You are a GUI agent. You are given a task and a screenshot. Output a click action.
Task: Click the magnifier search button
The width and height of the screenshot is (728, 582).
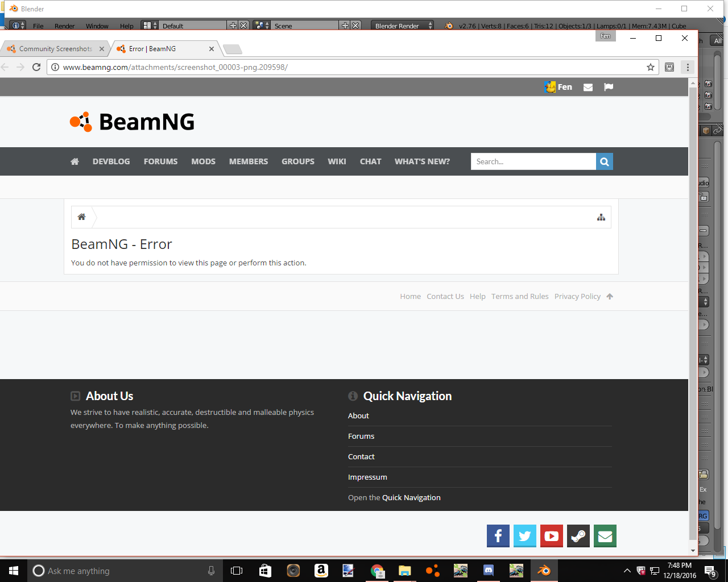click(x=605, y=161)
